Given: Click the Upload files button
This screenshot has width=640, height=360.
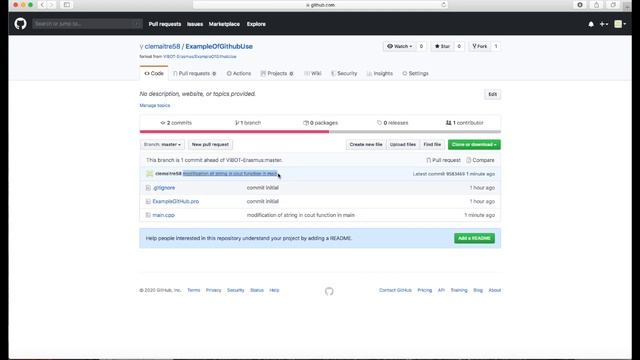Looking at the screenshot, I should click(x=403, y=144).
